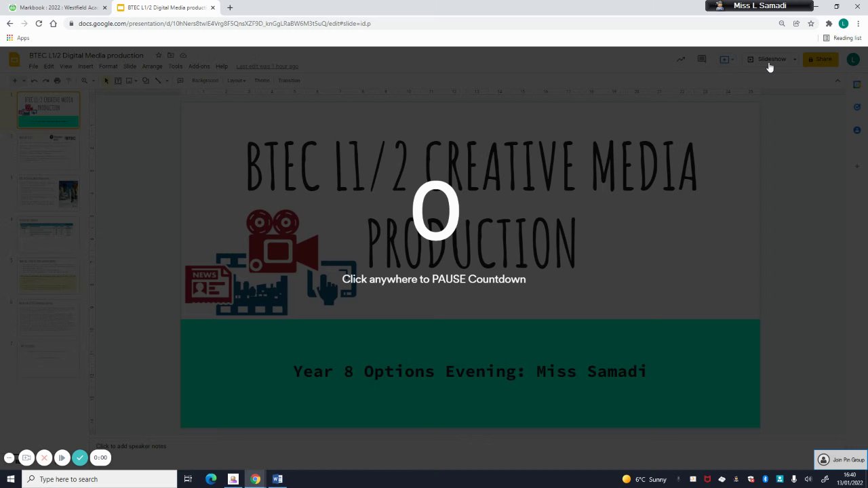Click the zoom magnifier tool
Screen dimensions: 868x488
[85, 81]
